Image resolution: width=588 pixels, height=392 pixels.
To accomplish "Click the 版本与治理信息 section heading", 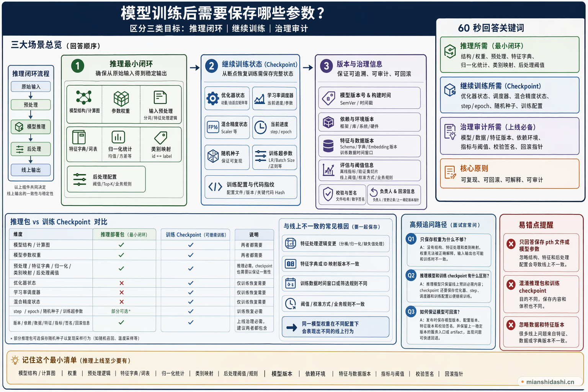I will point(359,64).
